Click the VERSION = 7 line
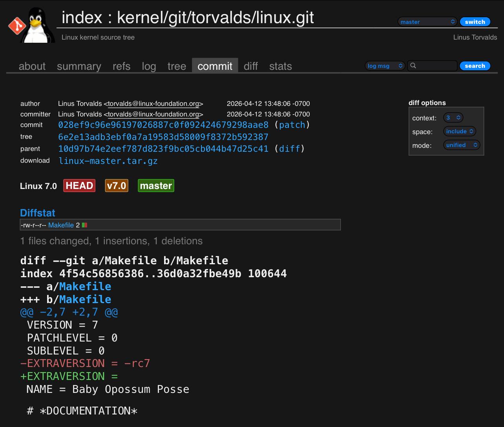Viewport: 504px width, 427px height. click(62, 325)
